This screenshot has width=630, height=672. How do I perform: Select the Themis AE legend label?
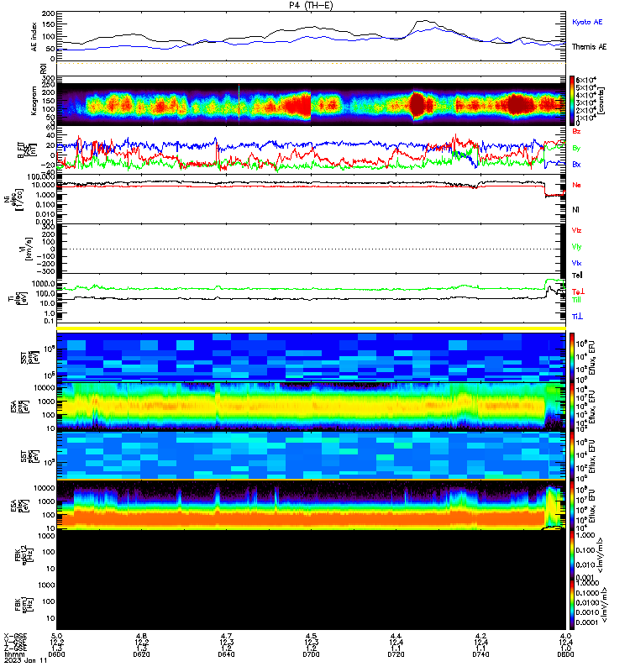tap(589, 47)
